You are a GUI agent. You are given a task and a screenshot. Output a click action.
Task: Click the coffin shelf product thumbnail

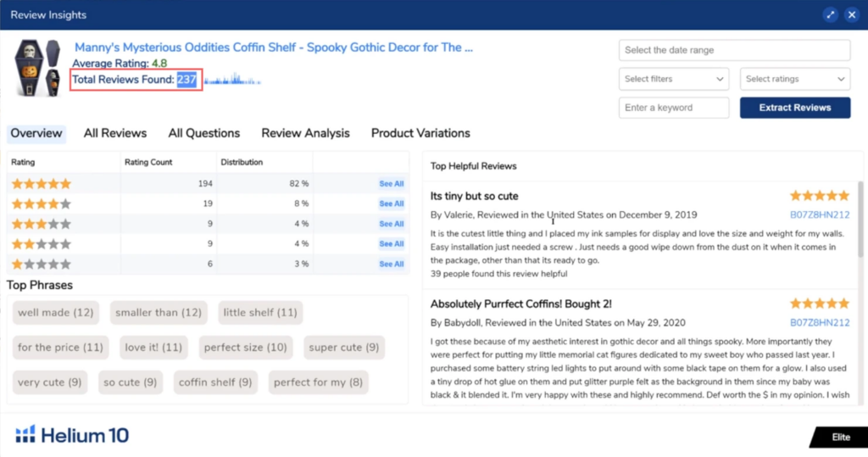point(37,69)
